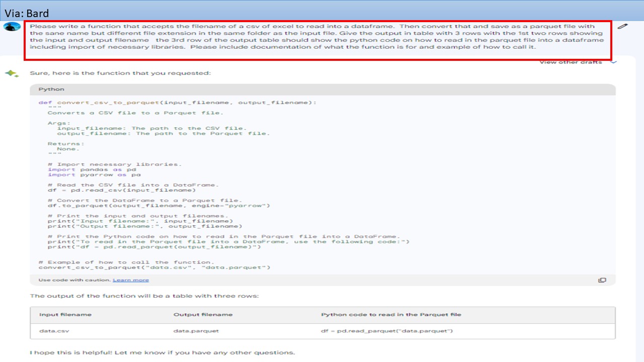Click the 'I hope this is helpful' closing line
Image resolution: width=644 pixels, height=362 pixels.
click(163, 352)
